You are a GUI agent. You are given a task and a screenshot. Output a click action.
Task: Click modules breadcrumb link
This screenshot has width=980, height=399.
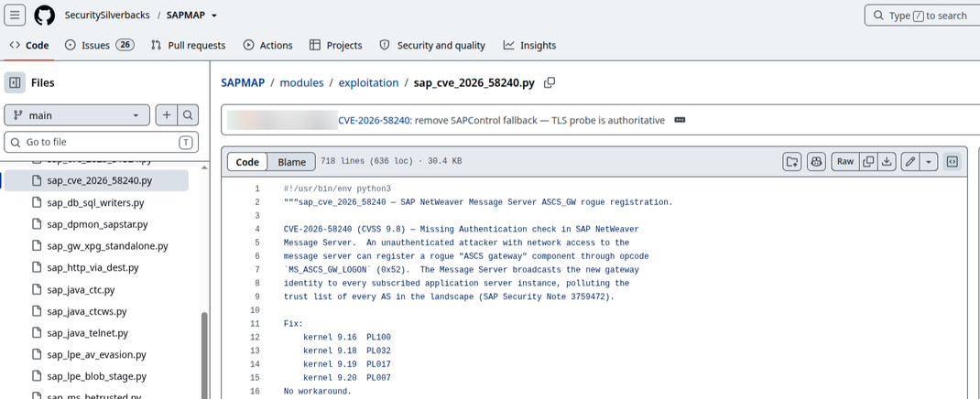(x=302, y=82)
